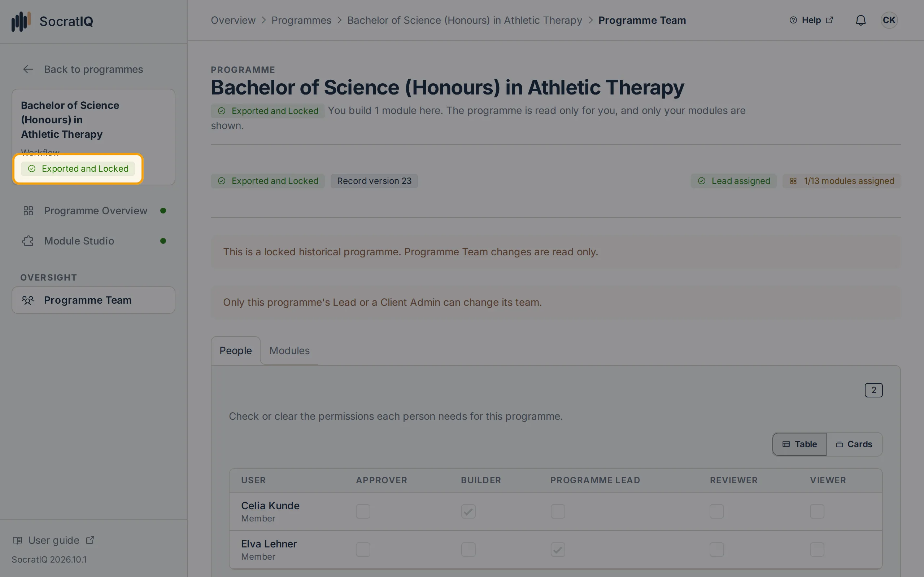Toggle Celia Kunde's Builder checkbox

tap(468, 511)
